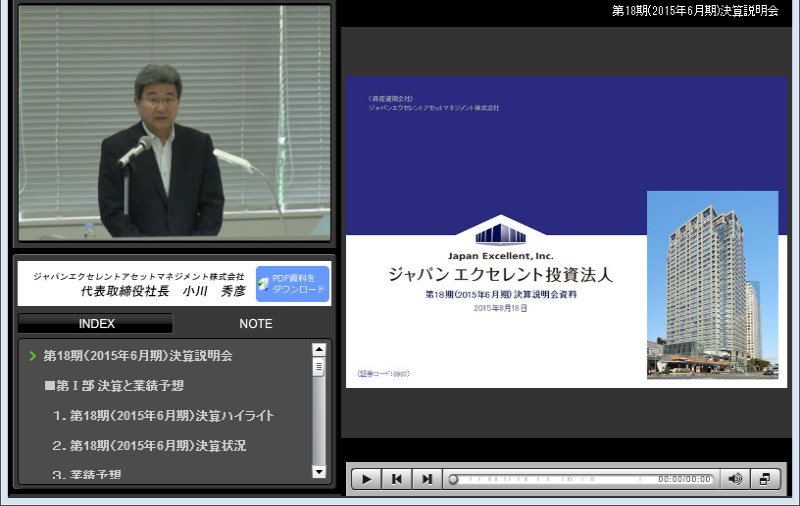This screenshot has height=506, width=800.
Task: Switch to the NOTE tab
Action: pos(256,324)
